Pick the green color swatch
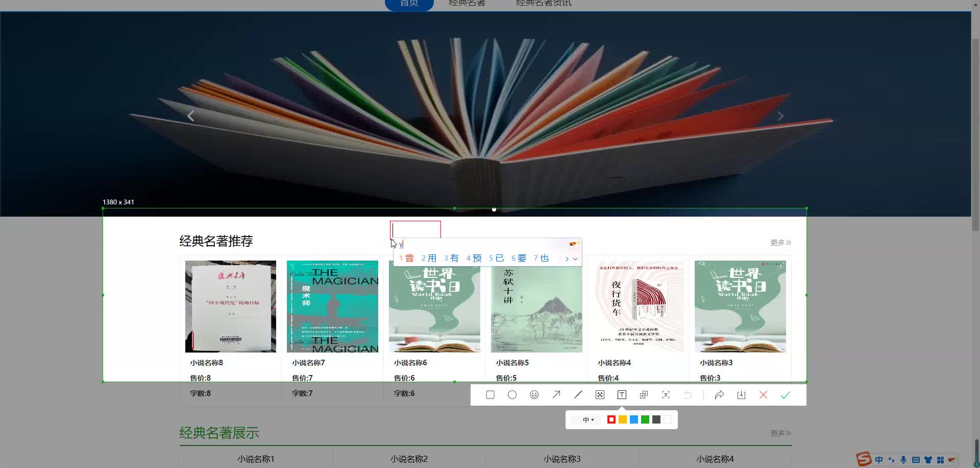Screen dimensions: 980x468 pyautogui.click(x=645, y=420)
